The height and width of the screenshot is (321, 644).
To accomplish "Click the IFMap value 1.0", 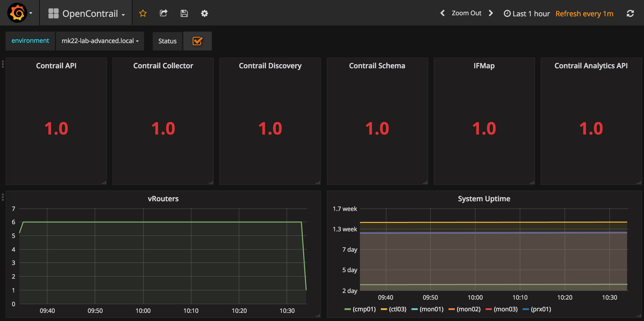I will click(484, 128).
